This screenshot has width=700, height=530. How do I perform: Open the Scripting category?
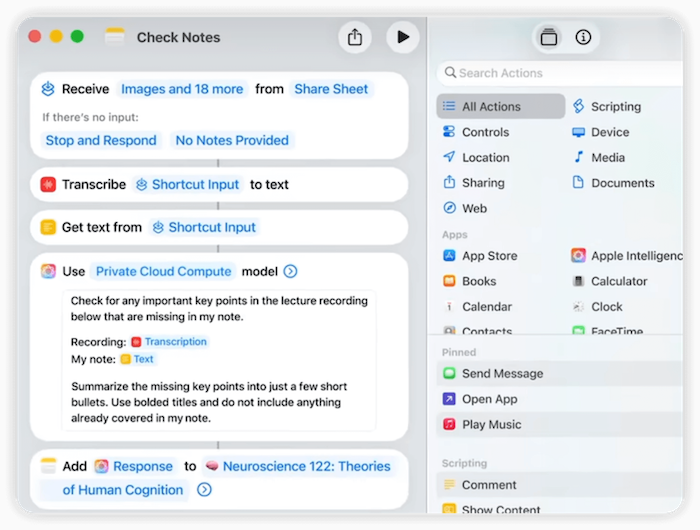point(615,107)
